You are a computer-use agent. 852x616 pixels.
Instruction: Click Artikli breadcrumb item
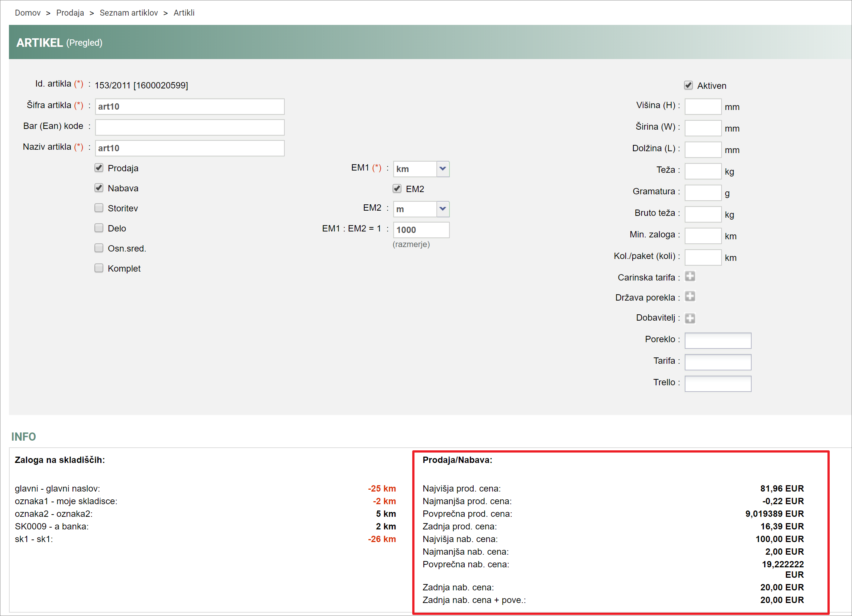pos(184,13)
